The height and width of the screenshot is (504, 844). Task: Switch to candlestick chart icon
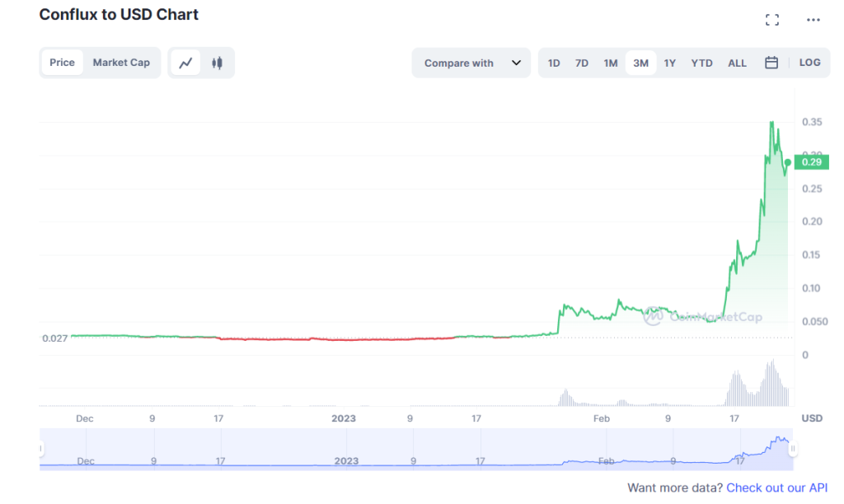point(217,63)
